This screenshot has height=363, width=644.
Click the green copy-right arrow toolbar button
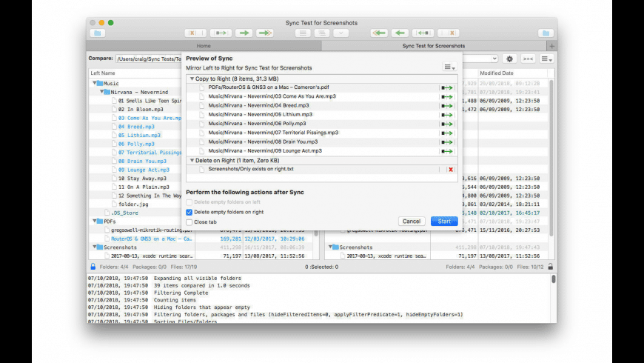coord(244,33)
